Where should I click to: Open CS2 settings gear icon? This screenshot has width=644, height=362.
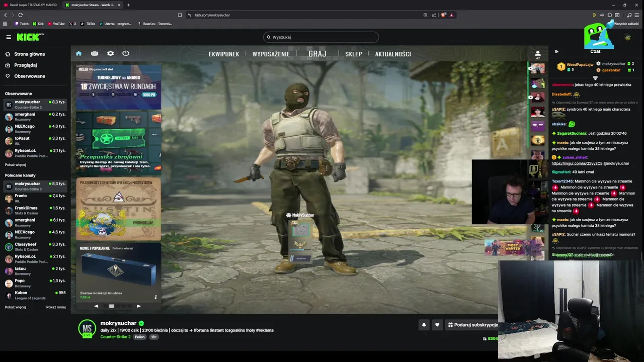coord(111,53)
